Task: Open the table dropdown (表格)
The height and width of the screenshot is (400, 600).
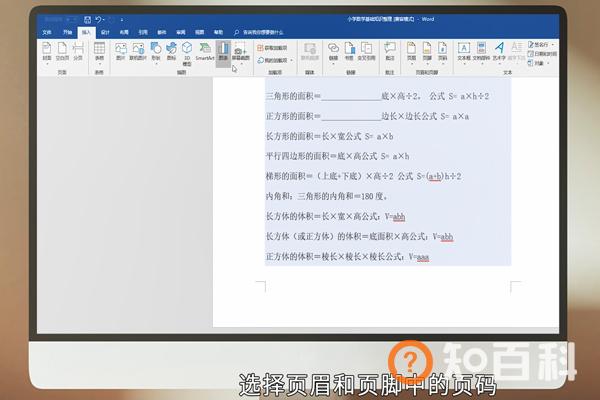Action: (x=99, y=53)
